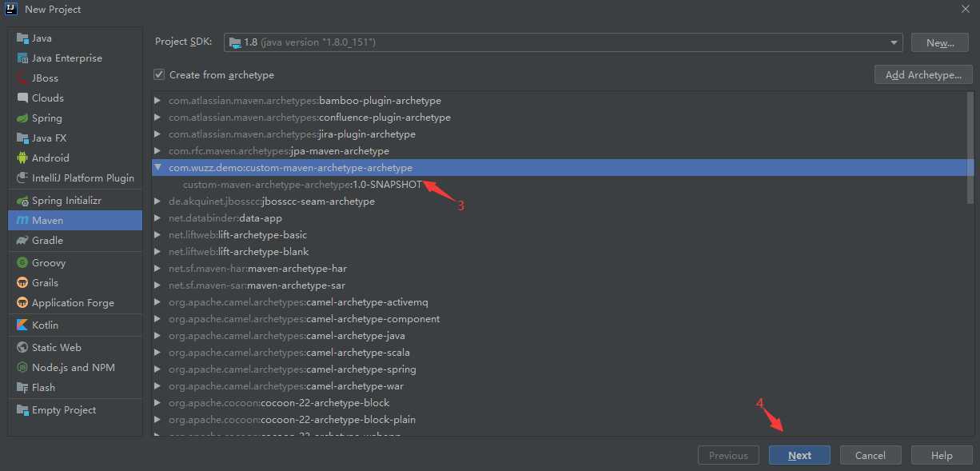
Task: Click the disabled Previous button
Action: (x=728, y=456)
